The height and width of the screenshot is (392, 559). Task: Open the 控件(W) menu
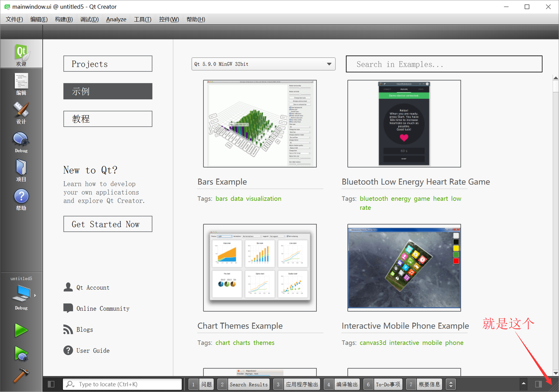click(169, 19)
